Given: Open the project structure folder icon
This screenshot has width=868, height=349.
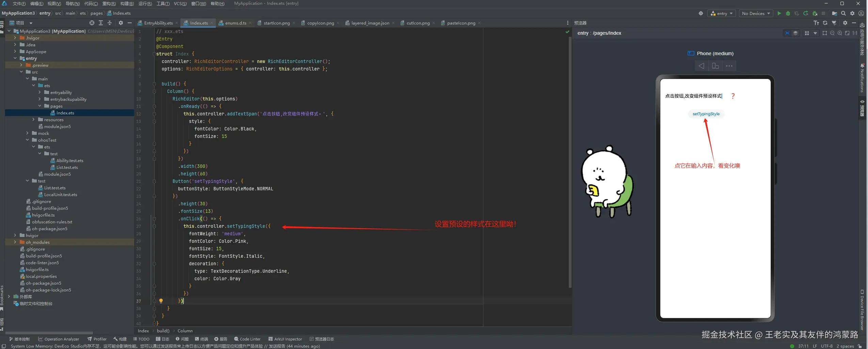Looking at the screenshot, I should tap(834, 13).
